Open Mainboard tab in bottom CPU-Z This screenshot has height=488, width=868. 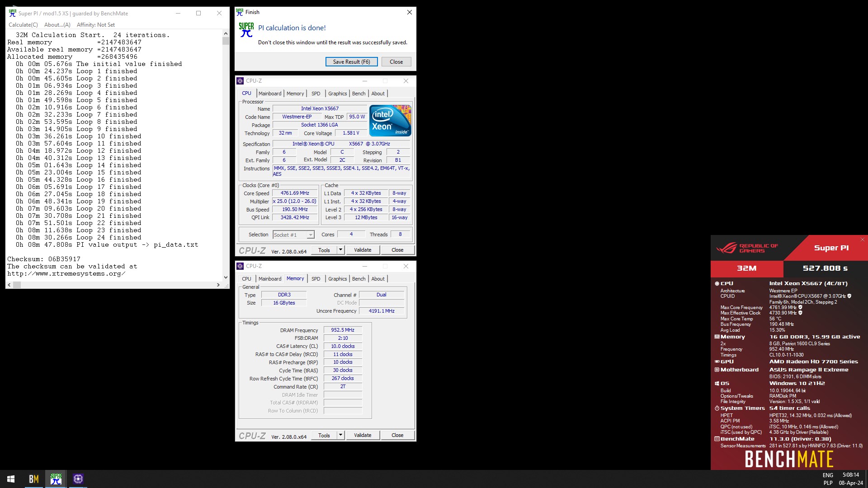click(x=270, y=279)
